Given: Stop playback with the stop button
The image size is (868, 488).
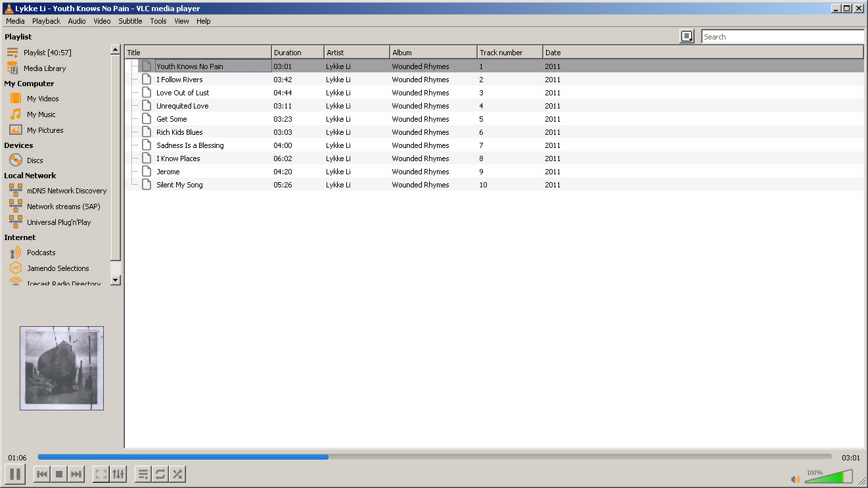Looking at the screenshot, I should tap(59, 474).
